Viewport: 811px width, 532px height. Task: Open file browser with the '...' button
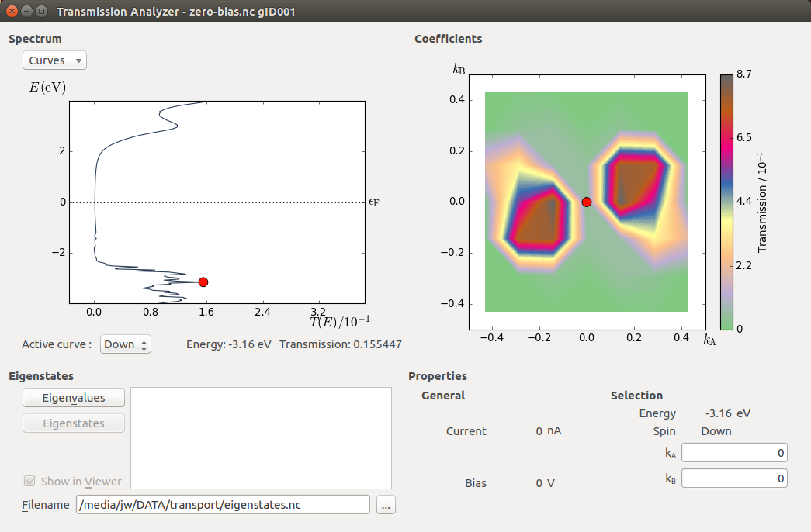386,505
